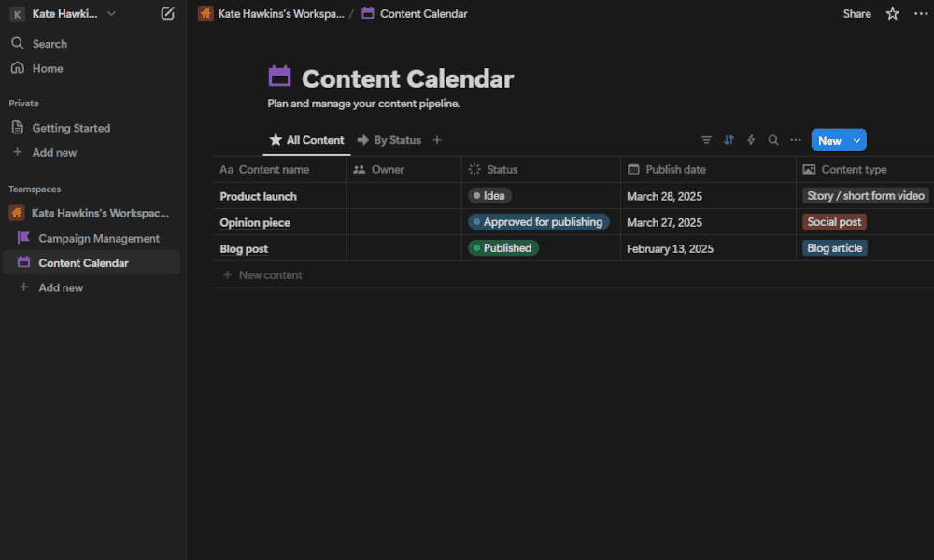Favorite this page with the star icon

pyautogui.click(x=892, y=14)
